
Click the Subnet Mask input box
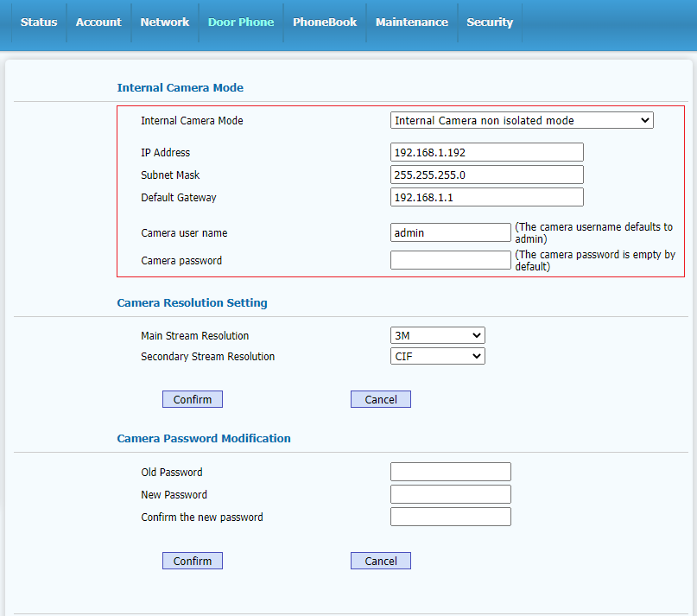pyautogui.click(x=486, y=175)
